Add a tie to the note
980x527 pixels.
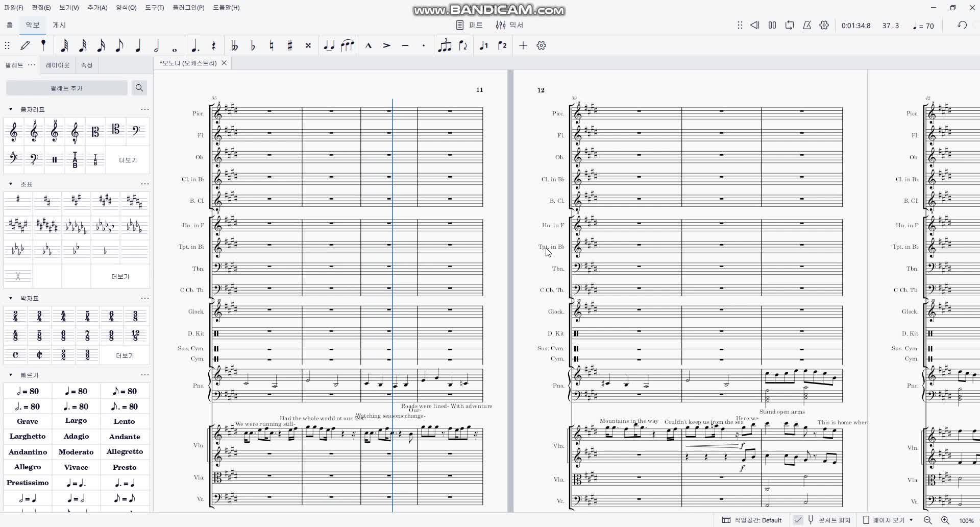point(329,46)
